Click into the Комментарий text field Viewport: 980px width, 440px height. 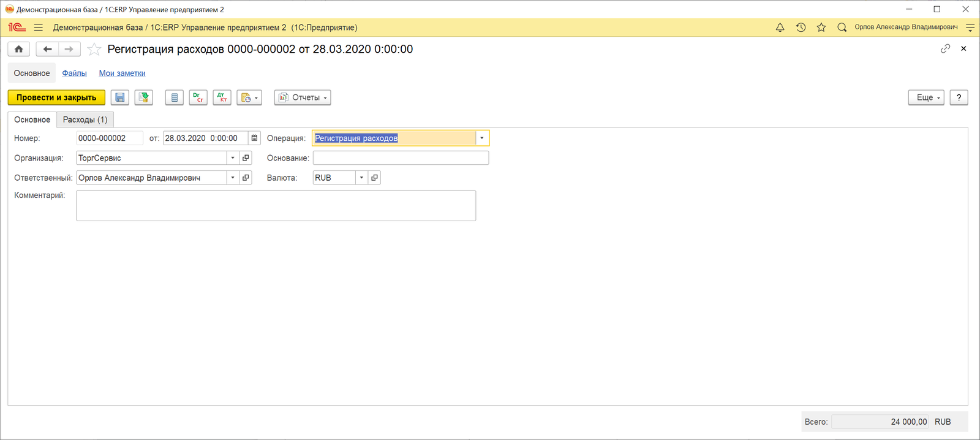[276, 205]
